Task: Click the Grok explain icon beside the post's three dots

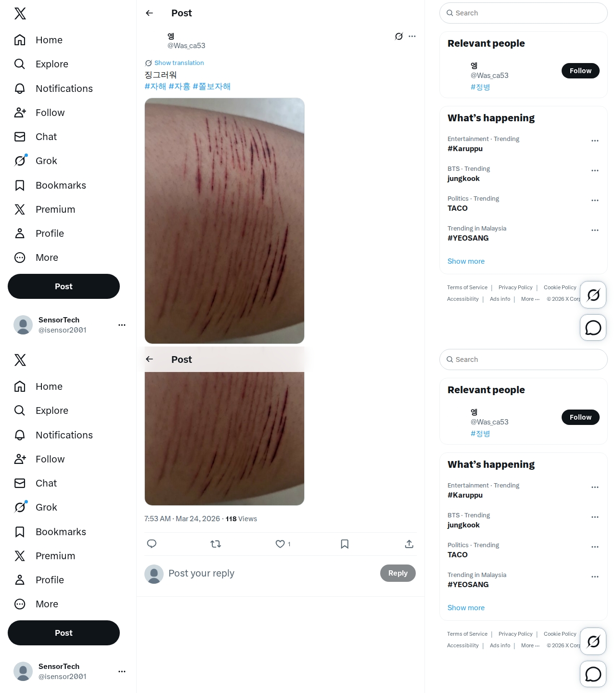Action: [x=398, y=36]
